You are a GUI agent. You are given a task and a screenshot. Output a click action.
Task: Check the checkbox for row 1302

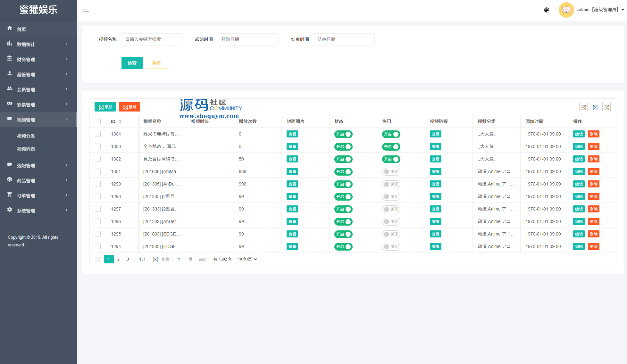[98, 159]
